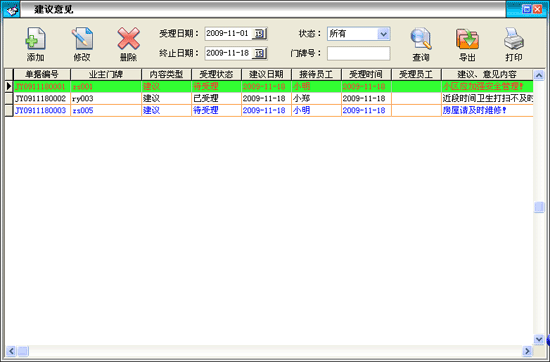550x362 pixels.
Task: Click 待受理 status in row zs005
Action: [x=216, y=110]
